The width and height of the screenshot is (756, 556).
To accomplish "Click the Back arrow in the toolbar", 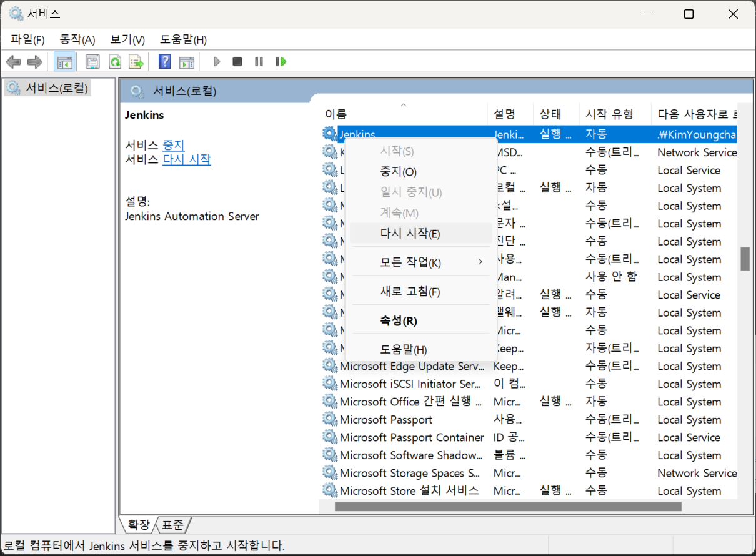I will 14,62.
